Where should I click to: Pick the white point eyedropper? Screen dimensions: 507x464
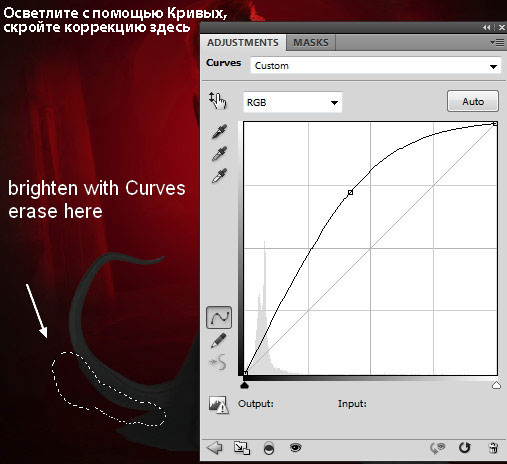pos(219,176)
